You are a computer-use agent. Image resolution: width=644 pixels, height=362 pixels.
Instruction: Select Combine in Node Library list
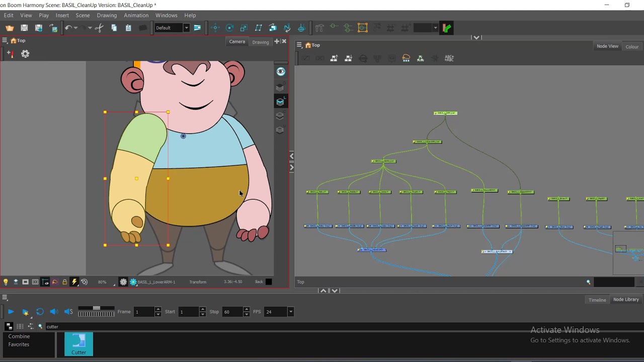tap(19, 336)
